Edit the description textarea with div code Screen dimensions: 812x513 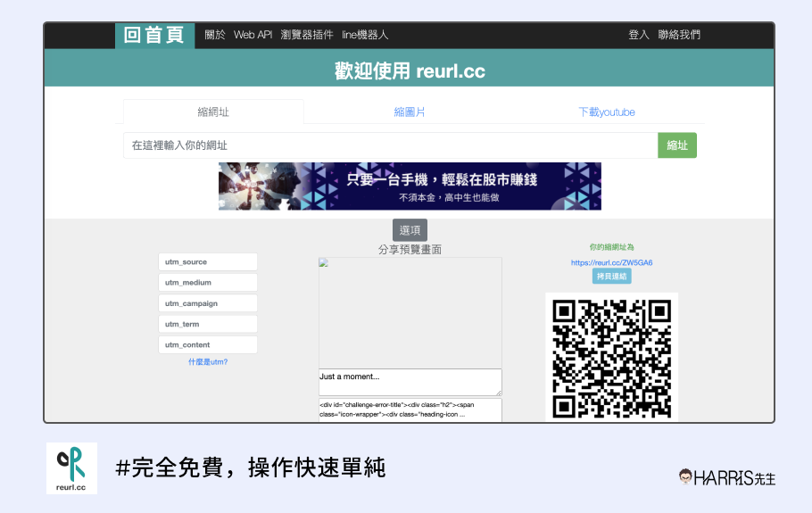point(410,410)
